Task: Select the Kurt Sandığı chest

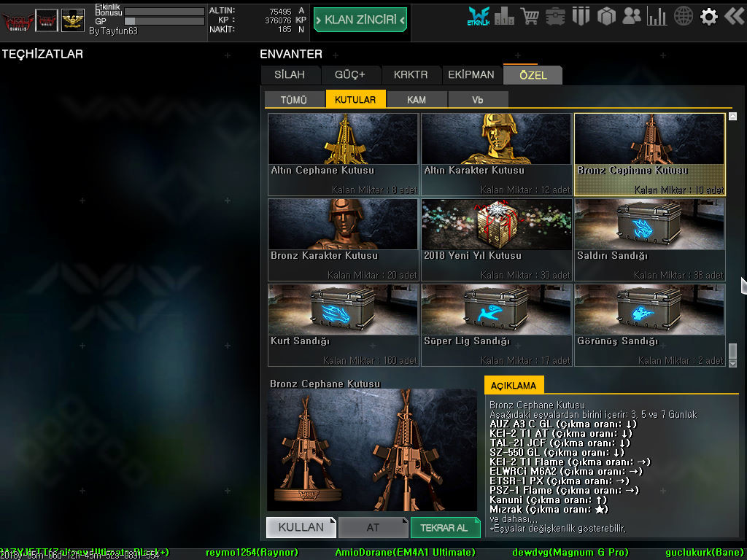Action: tap(343, 325)
